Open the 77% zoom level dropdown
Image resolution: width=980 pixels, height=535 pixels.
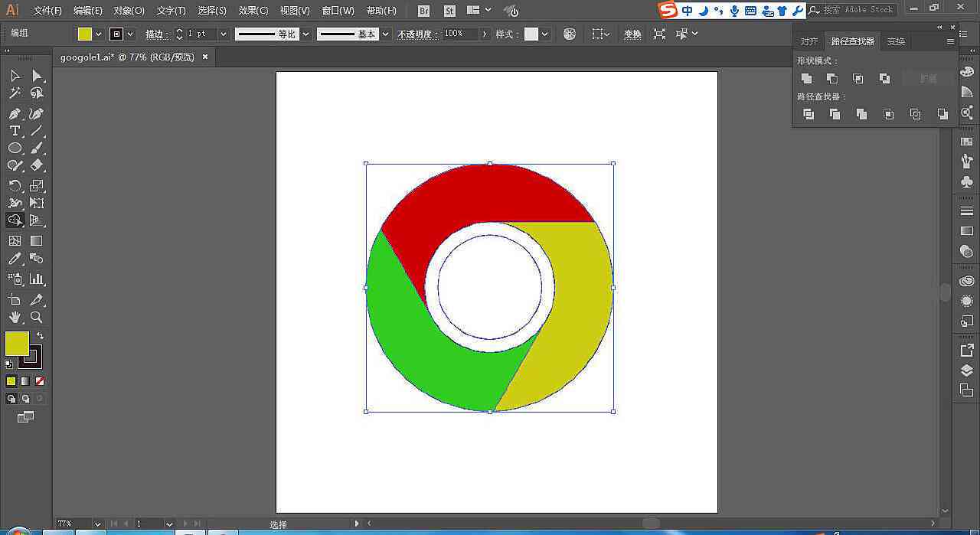point(98,524)
